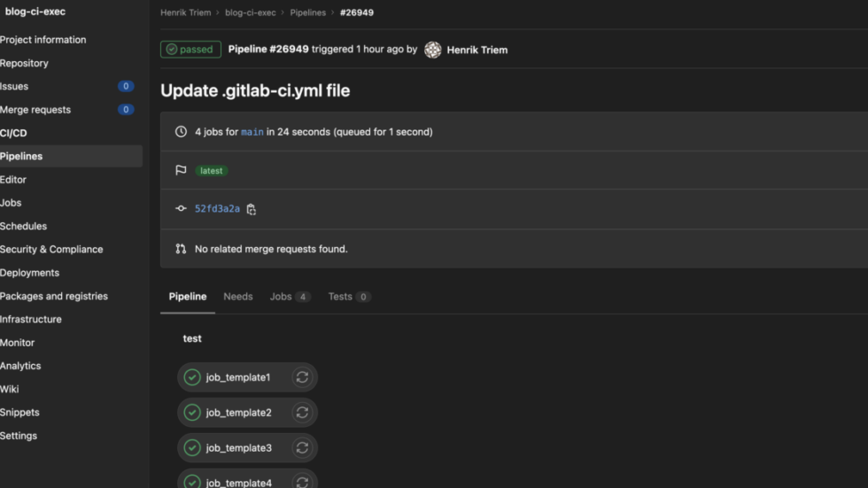Click the clock icon beside job duration

[181, 132]
